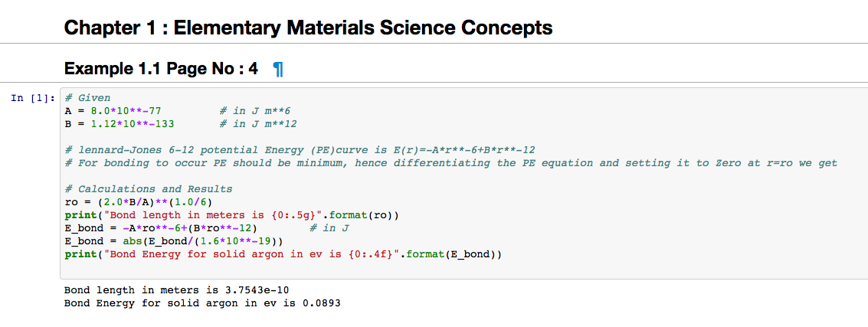Click the output line showing 3.7543e-10
This screenshot has height=327, width=868.
(176, 290)
